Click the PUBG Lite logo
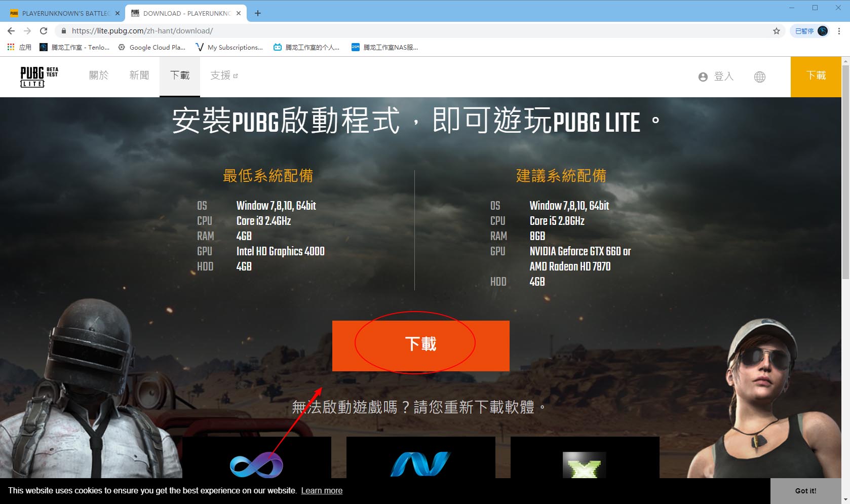This screenshot has height=504, width=850. 39,76
